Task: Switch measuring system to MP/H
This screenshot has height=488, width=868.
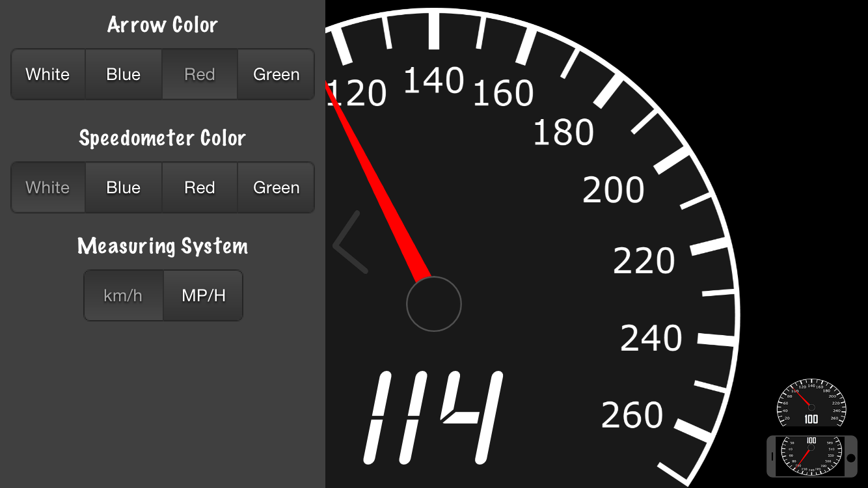Action: [x=203, y=295]
